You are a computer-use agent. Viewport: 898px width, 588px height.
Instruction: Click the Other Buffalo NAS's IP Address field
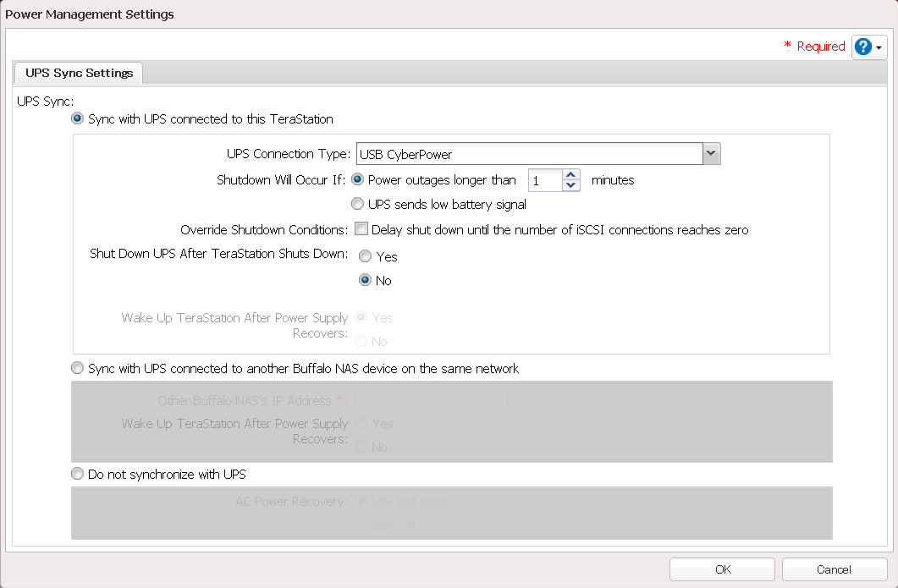pos(431,400)
